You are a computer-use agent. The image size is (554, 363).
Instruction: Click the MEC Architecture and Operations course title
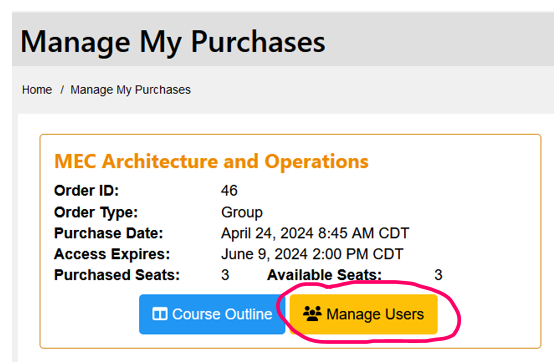point(211,162)
